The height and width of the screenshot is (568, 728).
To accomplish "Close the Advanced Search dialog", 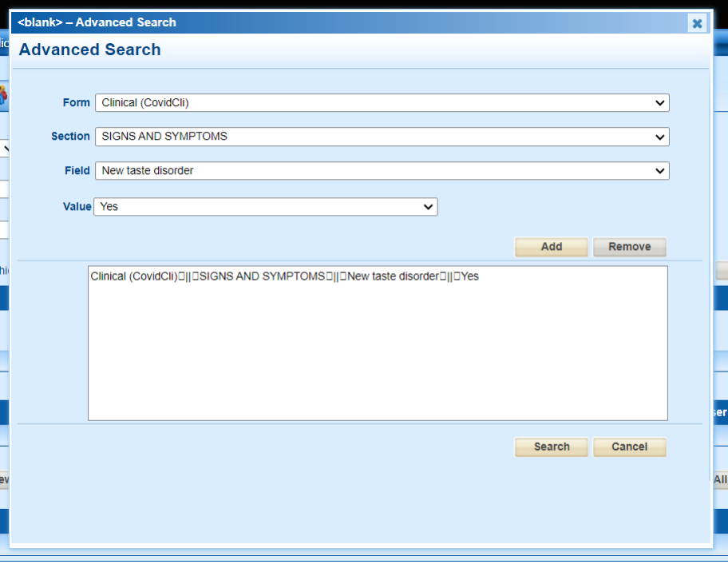I will (697, 23).
